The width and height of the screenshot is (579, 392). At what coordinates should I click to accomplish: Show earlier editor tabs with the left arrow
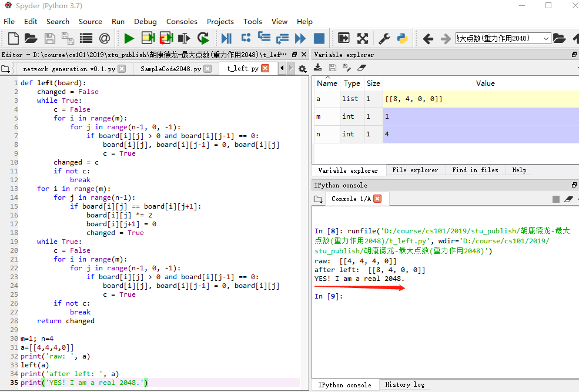tap(282, 68)
